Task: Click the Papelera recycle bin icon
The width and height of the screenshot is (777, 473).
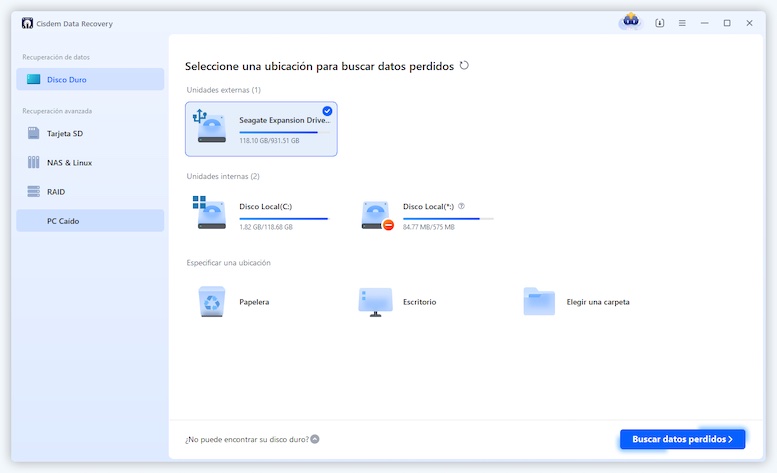Action: coord(212,302)
